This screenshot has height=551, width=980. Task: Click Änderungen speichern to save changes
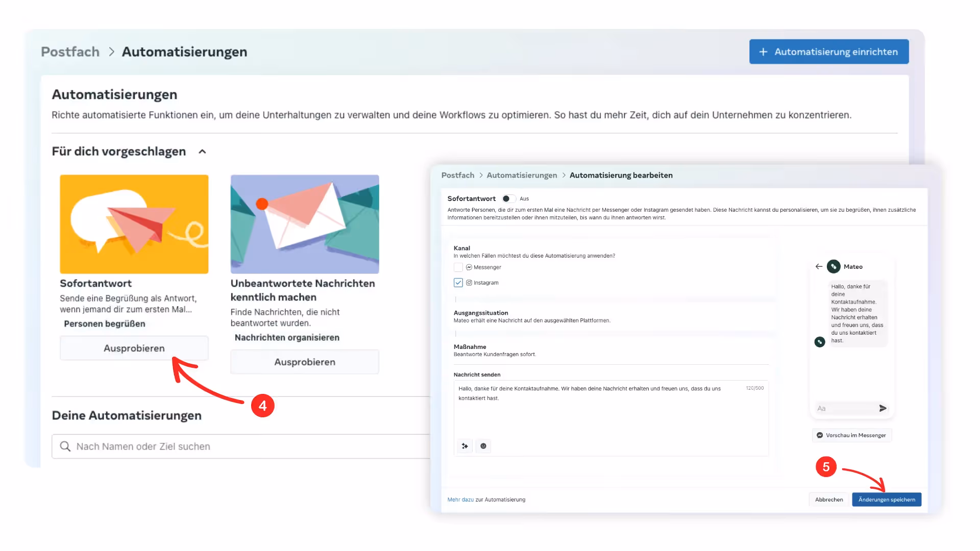[887, 499]
